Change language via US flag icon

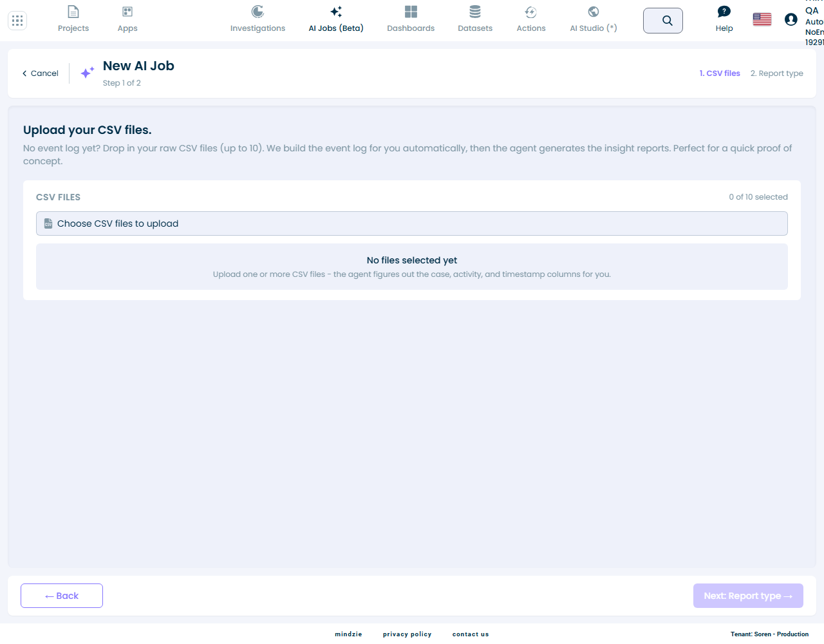(762, 19)
